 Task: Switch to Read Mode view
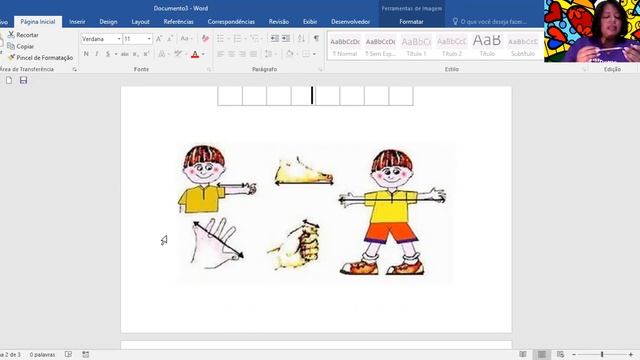pos(523,354)
